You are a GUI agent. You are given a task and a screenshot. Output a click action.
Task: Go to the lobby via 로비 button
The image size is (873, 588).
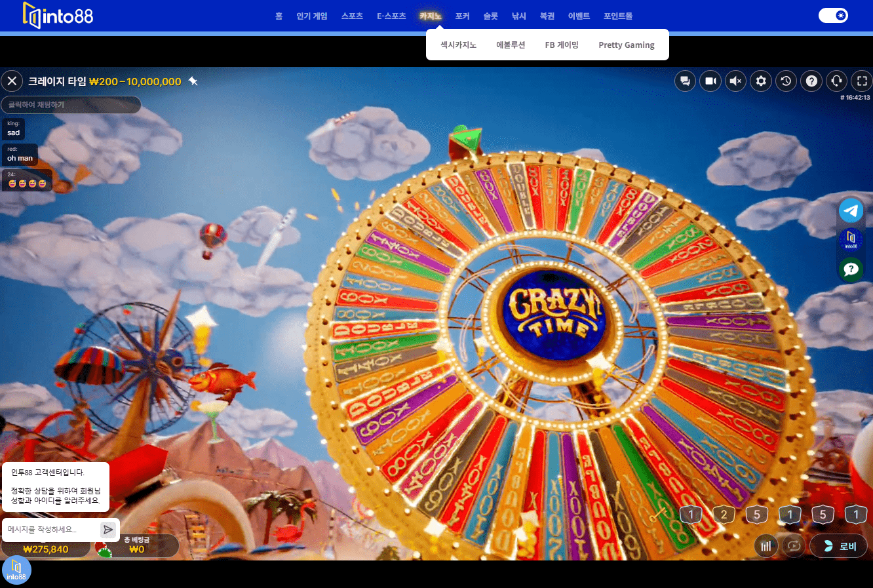coord(838,546)
